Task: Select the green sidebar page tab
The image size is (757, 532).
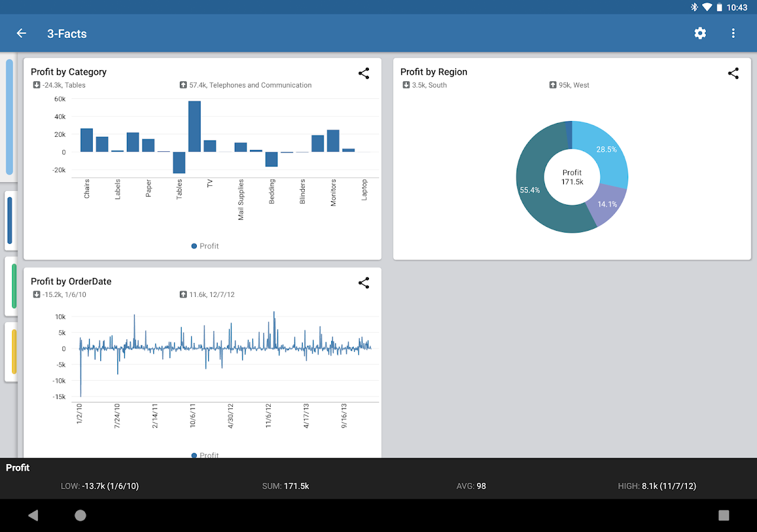Action: tap(13, 286)
